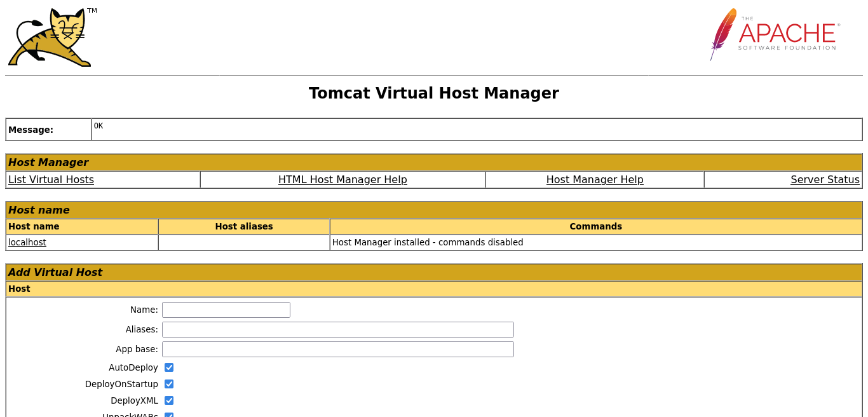Click the 'Name:' label

(x=144, y=310)
